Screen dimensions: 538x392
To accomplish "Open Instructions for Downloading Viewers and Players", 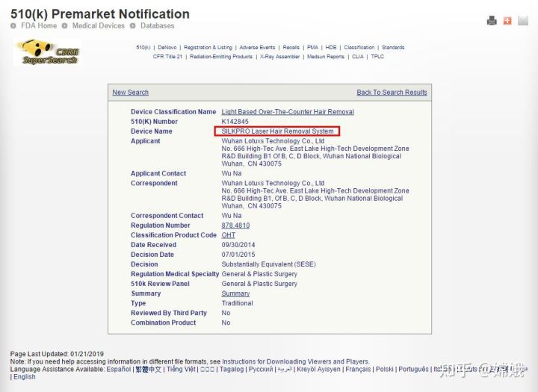I will tap(295, 361).
